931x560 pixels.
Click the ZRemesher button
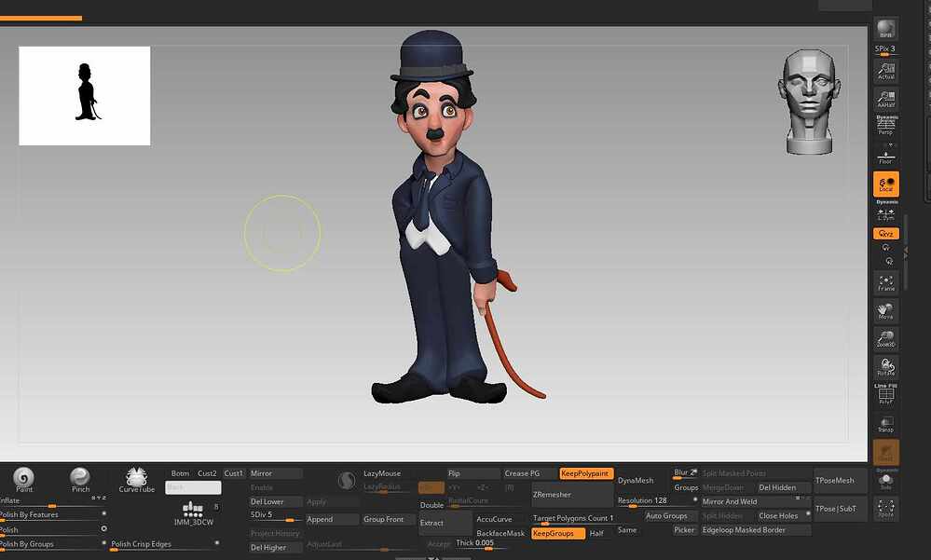572,495
